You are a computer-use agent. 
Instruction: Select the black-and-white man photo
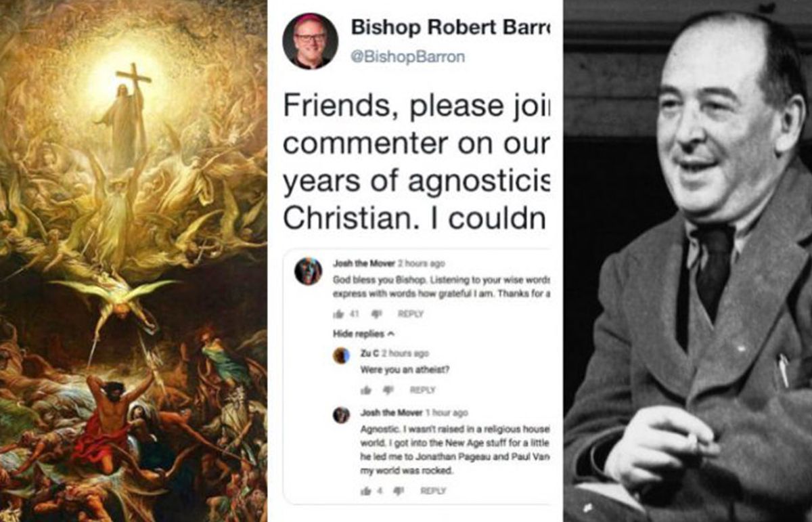coord(687,261)
